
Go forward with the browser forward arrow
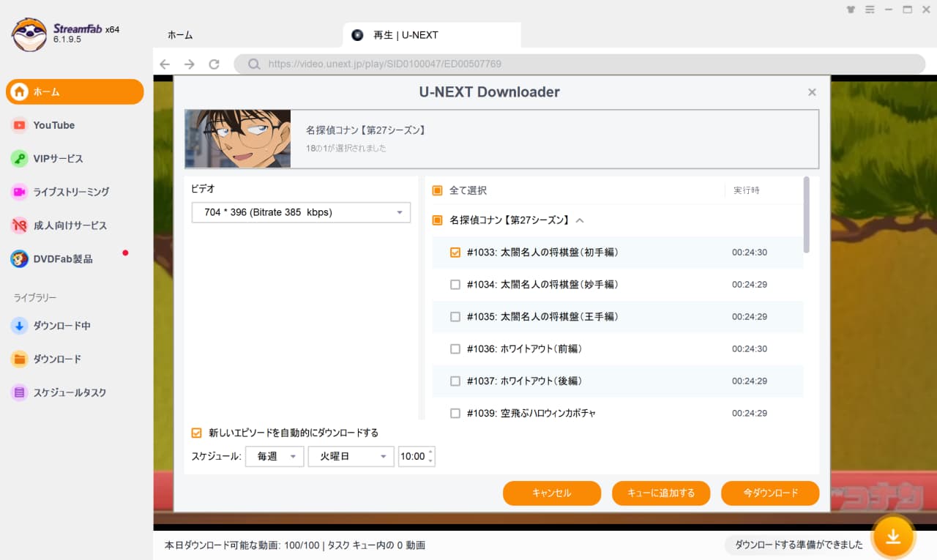click(x=190, y=64)
